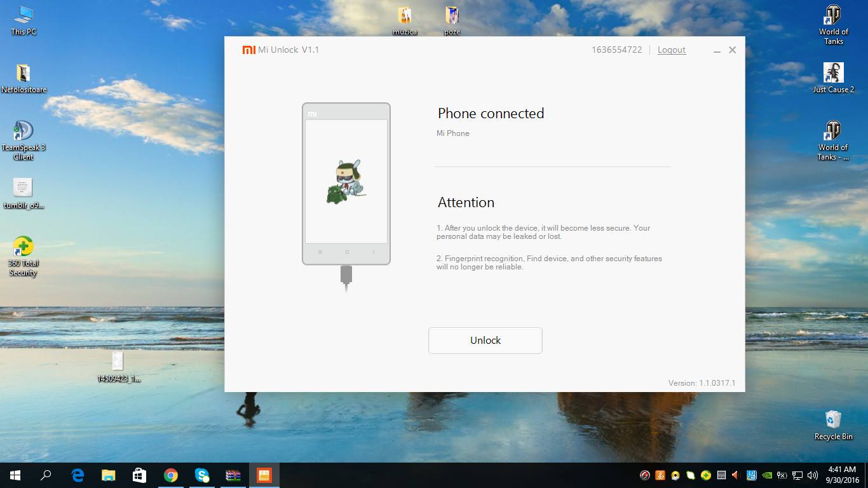
Task: Open taskbar search magnifier
Action: coord(46,475)
